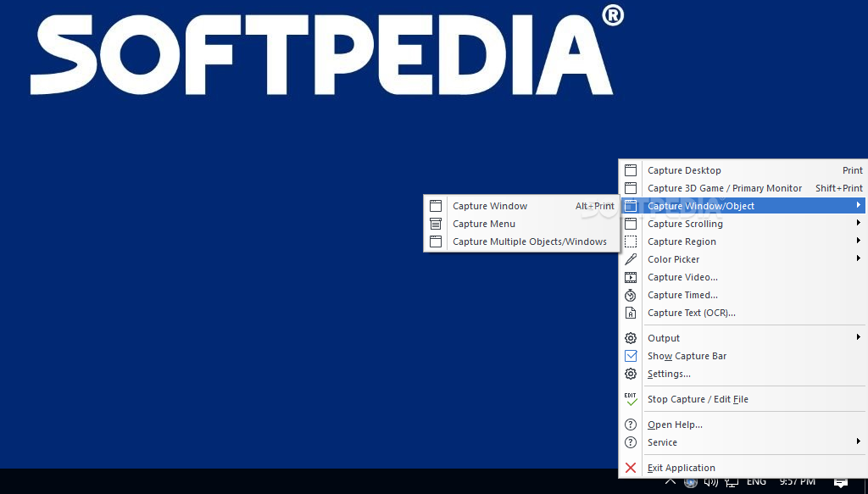Click the Capture Scrolling icon

click(631, 224)
